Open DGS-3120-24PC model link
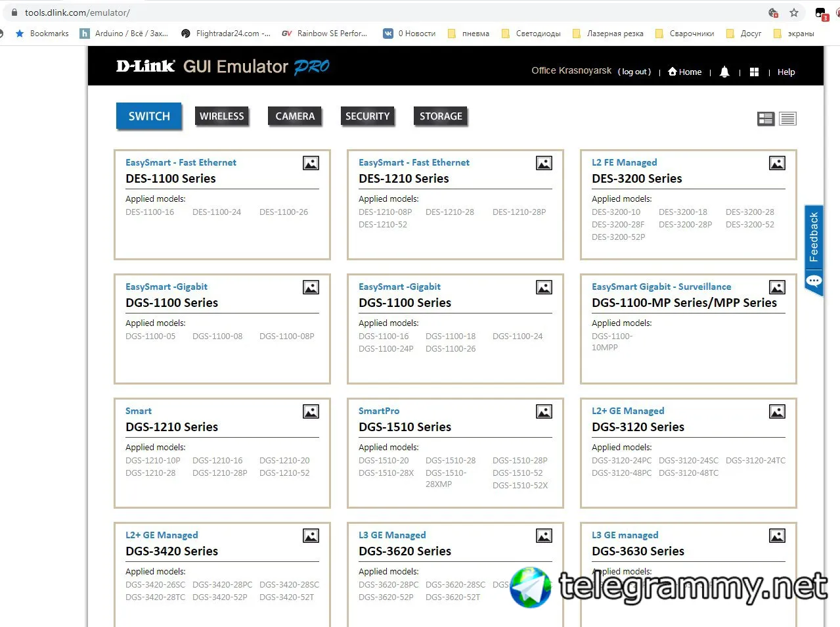This screenshot has height=627, width=840. (622, 461)
